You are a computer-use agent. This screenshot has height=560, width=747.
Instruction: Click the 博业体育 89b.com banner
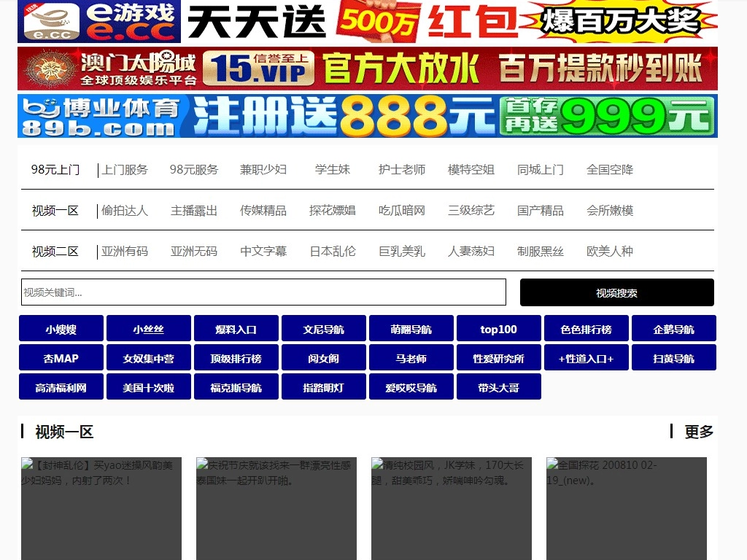tap(367, 116)
